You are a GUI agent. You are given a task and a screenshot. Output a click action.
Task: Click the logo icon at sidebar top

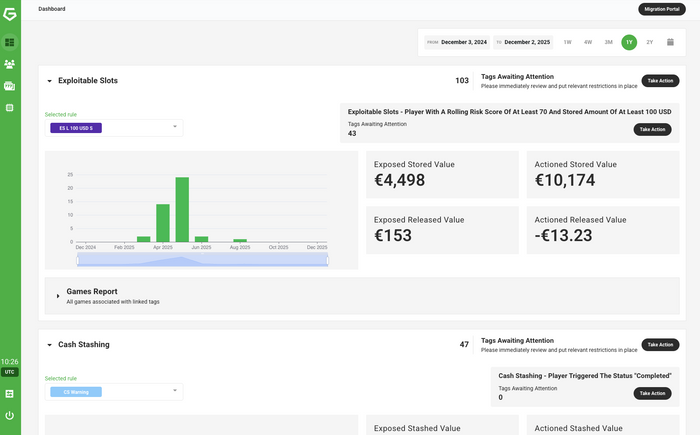point(10,15)
